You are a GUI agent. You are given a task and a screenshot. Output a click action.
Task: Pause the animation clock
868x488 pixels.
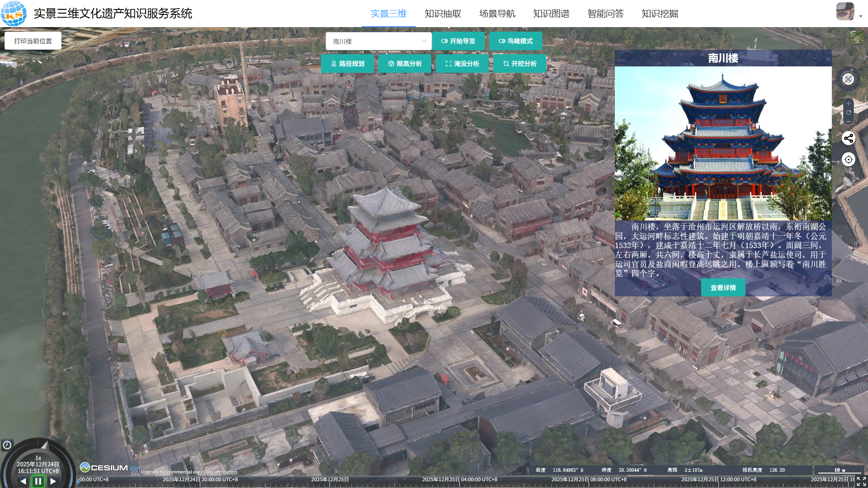click(x=38, y=481)
